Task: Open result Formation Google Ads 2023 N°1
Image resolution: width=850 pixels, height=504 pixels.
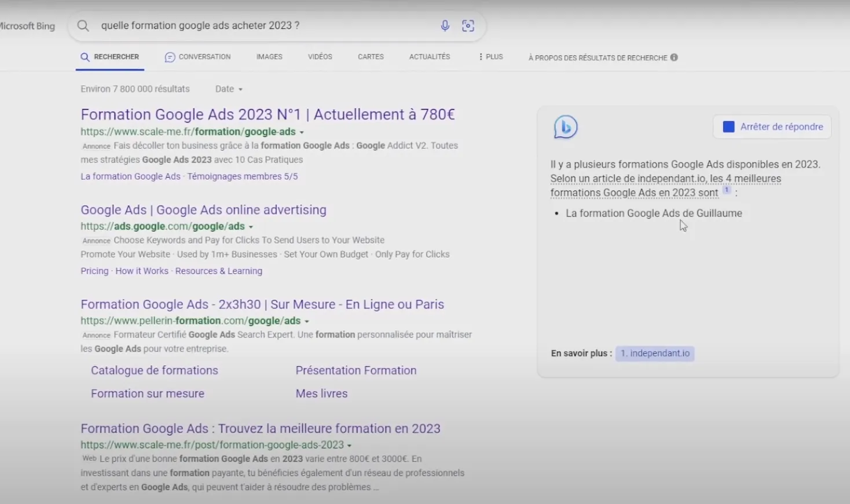Action: point(268,115)
